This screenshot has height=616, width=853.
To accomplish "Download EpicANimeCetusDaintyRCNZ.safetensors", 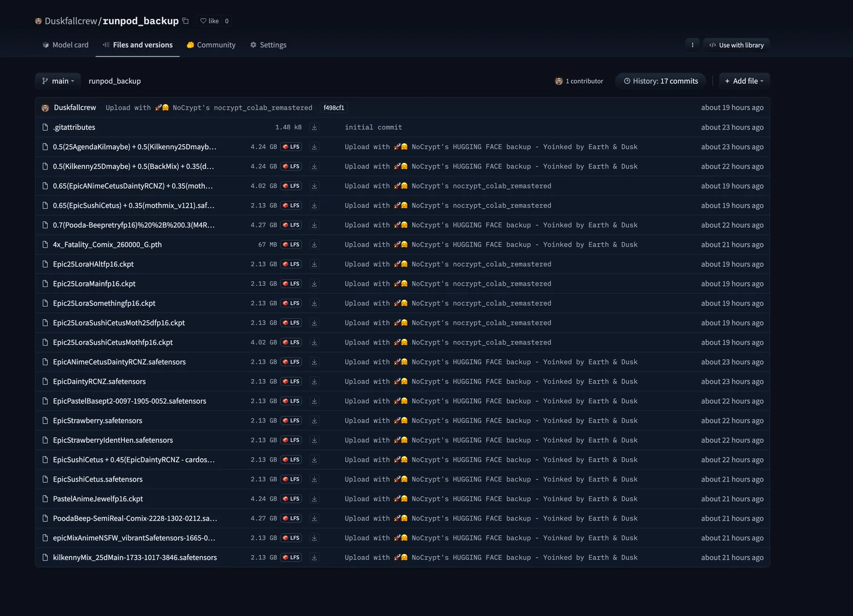I will 314,362.
